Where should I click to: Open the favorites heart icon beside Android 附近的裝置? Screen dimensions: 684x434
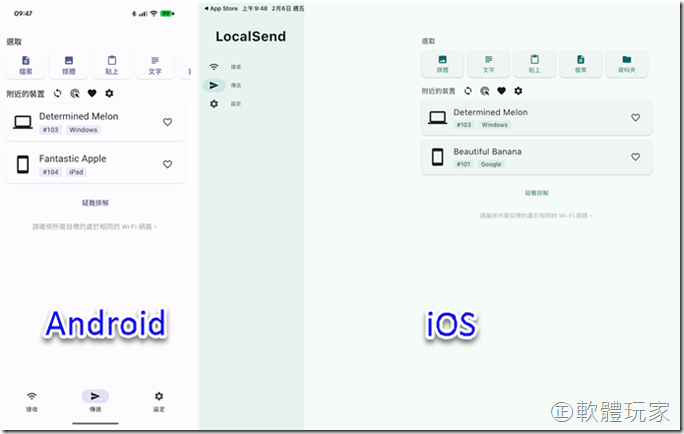click(92, 93)
